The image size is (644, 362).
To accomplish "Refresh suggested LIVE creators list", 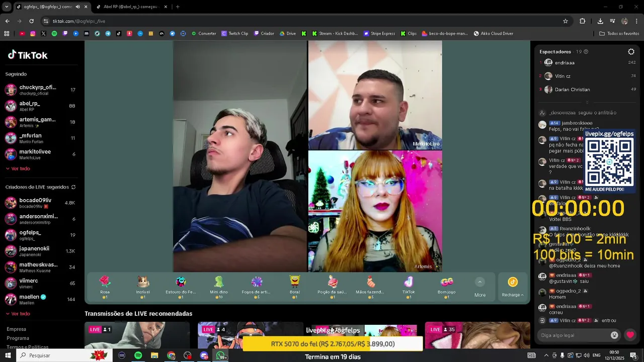I will (73, 187).
